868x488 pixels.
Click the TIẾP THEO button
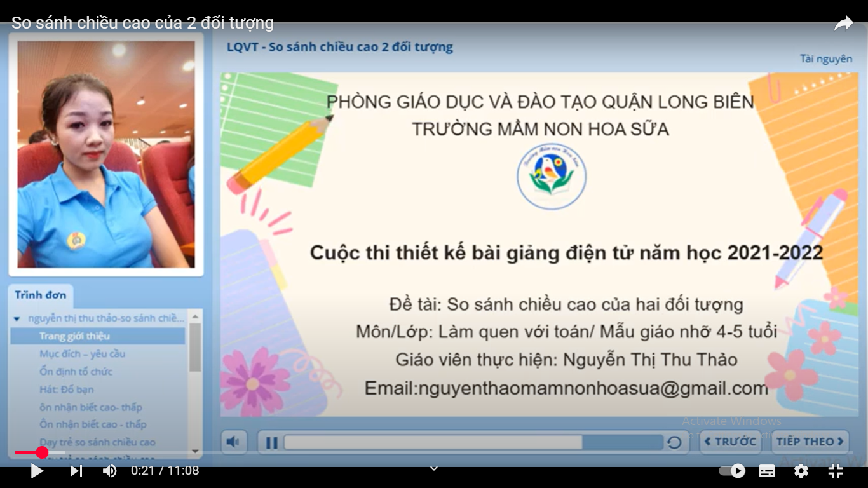(x=810, y=442)
